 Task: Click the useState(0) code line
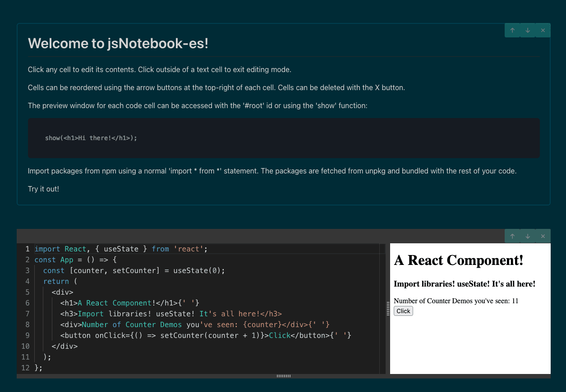point(134,270)
